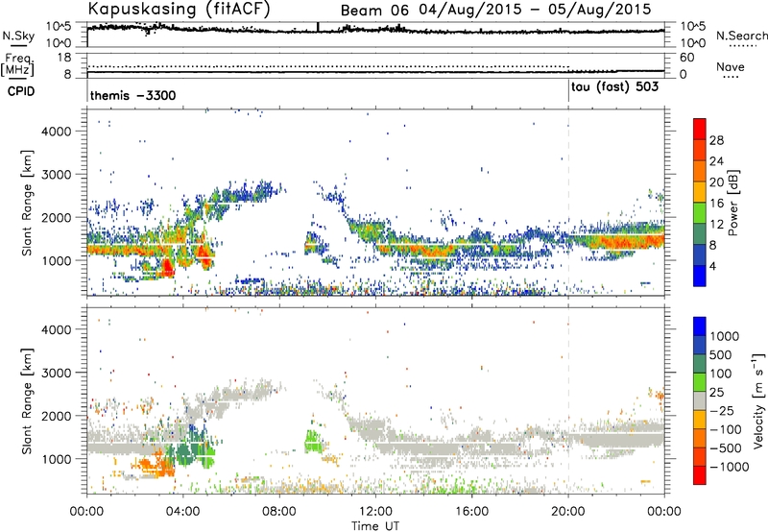Click the '3000' range tick on velocity panel
The height and width of the screenshot is (532, 768).
[x=56, y=373]
